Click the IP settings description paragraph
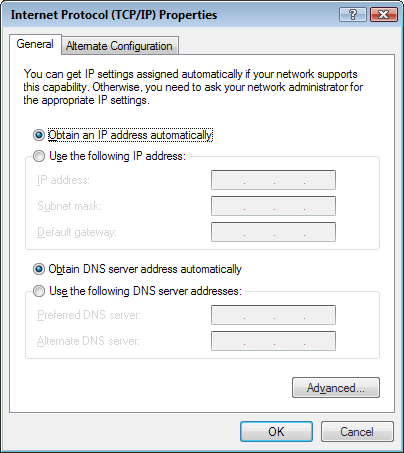 (193, 87)
